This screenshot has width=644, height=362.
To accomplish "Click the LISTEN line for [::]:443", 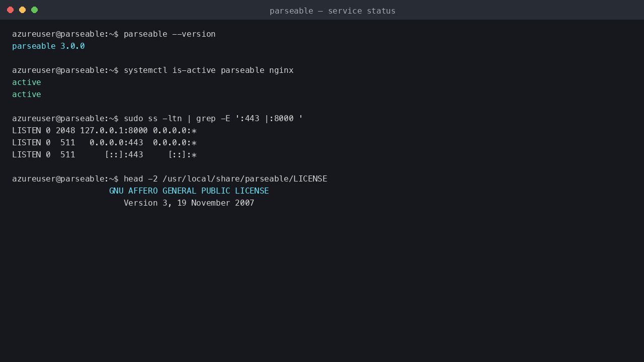I will (104, 155).
